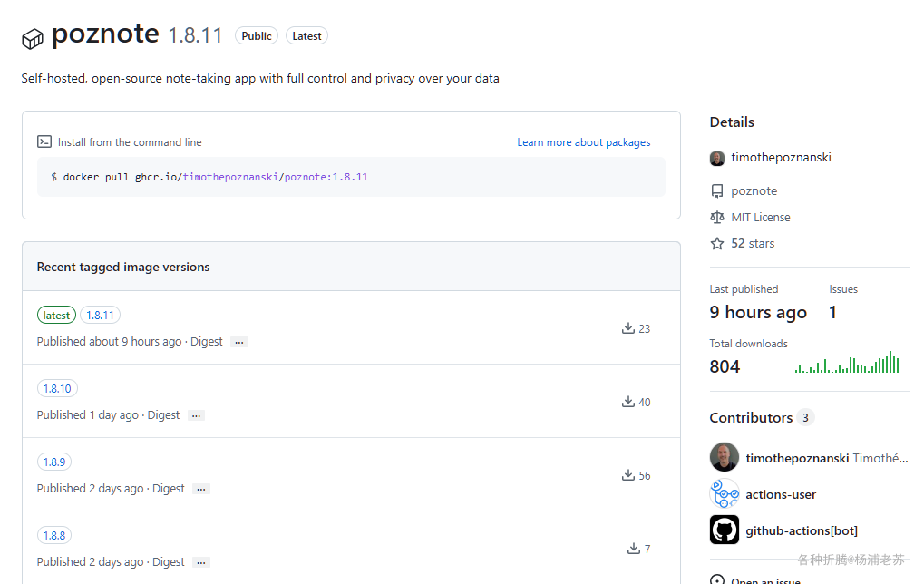Expand digest ellipsis for version 1.8.9
This screenshot has height=584, width=924.
(201, 489)
